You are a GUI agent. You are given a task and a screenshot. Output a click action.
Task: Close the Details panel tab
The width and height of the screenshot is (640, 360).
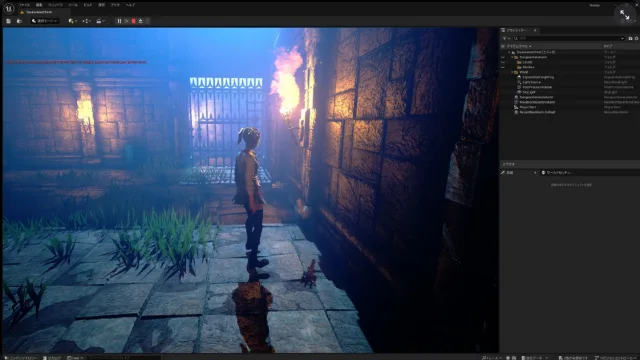[x=535, y=173]
